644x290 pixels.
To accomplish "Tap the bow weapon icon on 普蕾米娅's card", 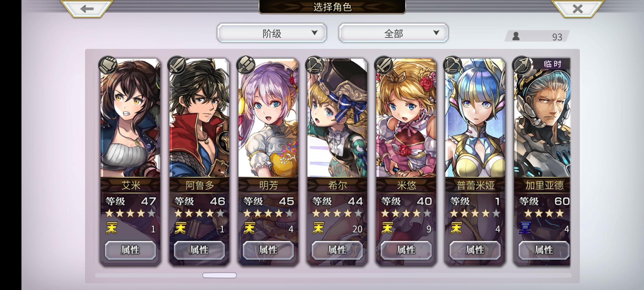I will 452,65.
